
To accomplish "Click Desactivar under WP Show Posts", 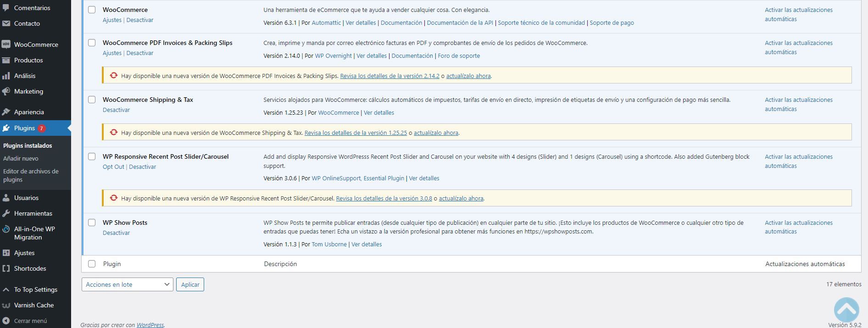I will (x=116, y=233).
